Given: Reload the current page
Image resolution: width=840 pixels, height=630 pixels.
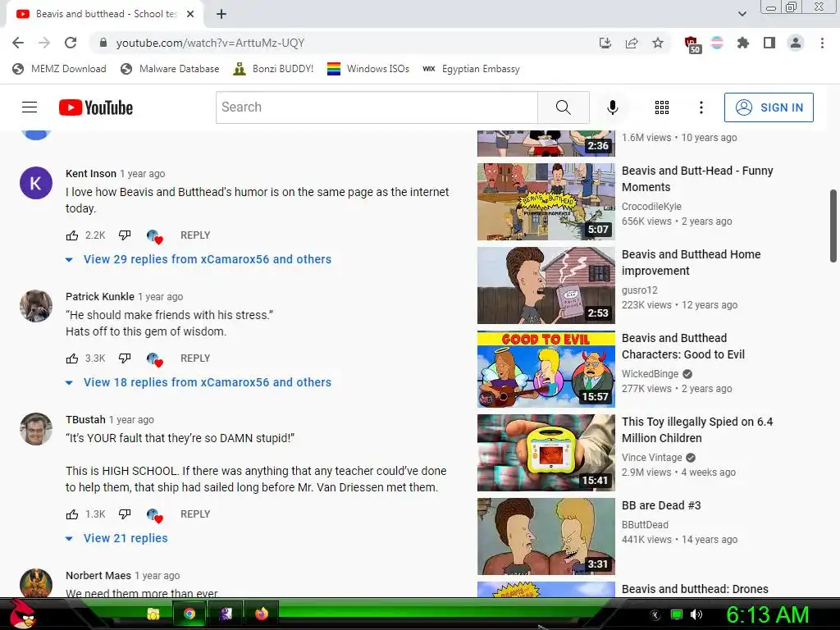Looking at the screenshot, I should pyautogui.click(x=71, y=43).
